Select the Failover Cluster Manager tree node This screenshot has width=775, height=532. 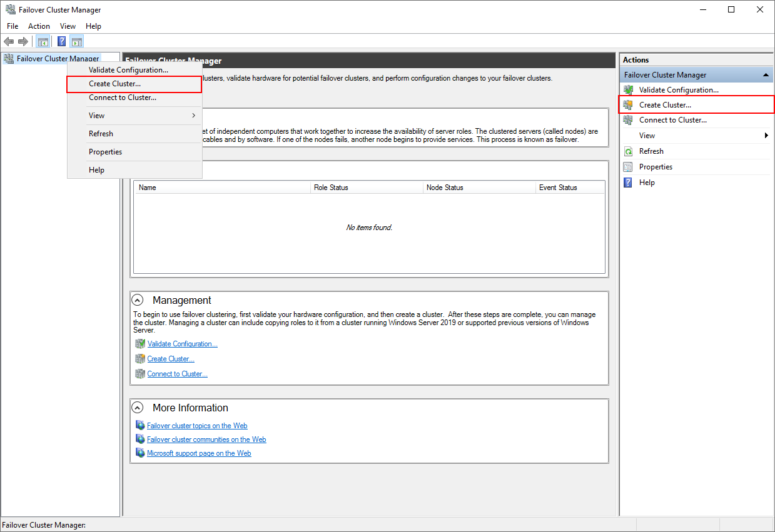tap(58, 59)
